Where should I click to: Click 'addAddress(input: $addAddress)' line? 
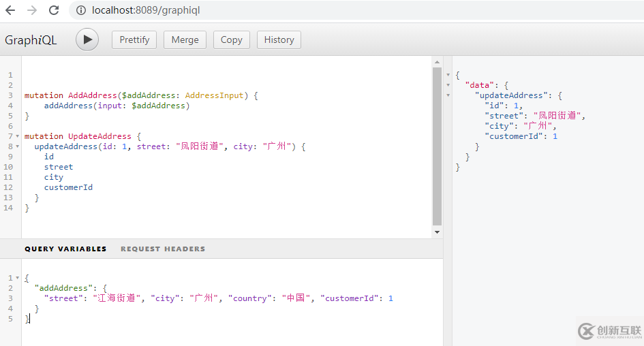pos(117,106)
